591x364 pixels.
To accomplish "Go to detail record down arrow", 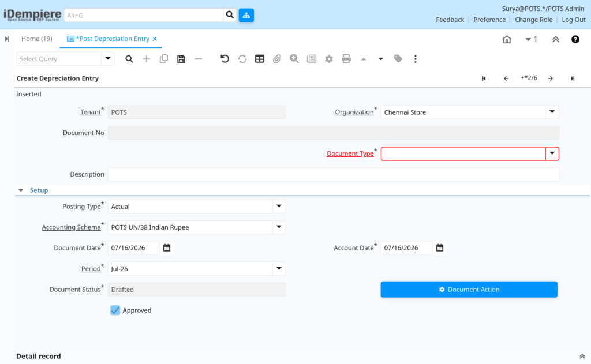I will coord(381,59).
